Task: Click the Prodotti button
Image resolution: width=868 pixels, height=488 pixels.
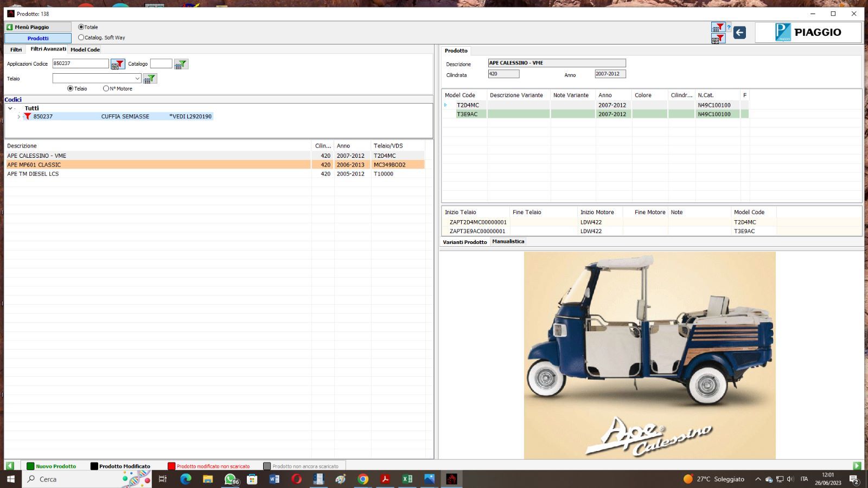Action: (x=38, y=38)
